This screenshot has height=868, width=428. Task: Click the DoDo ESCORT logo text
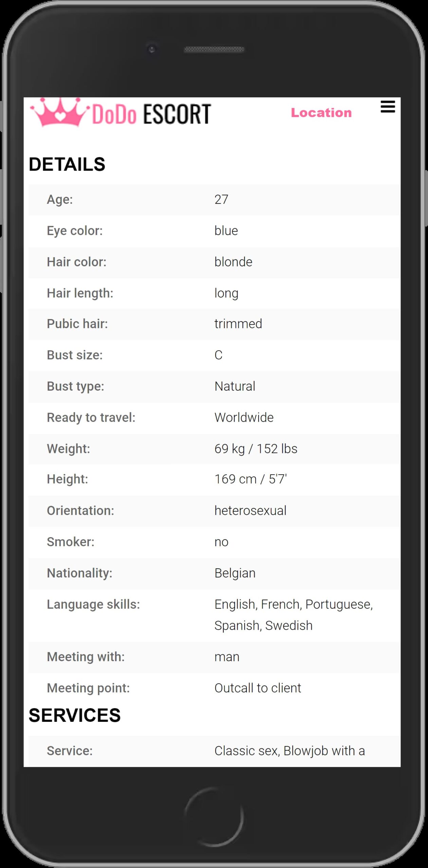coord(151,114)
